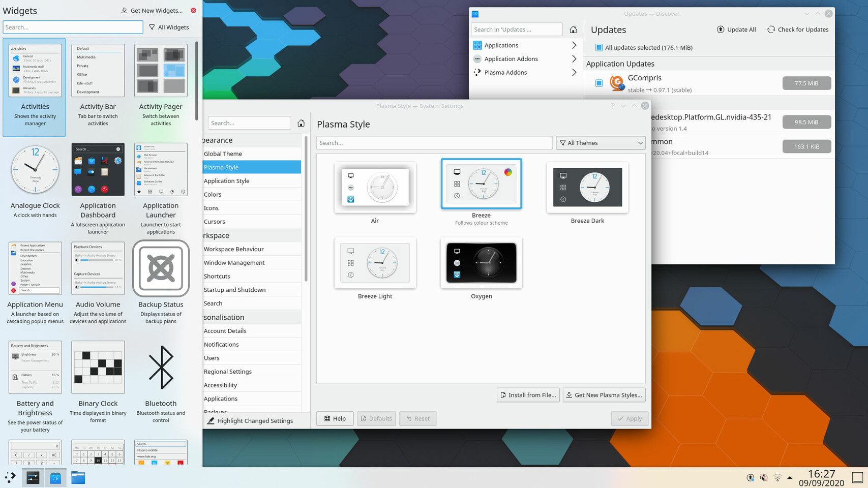The image size is (868, 488).
Task: Click home icon in System Settings sidebar
Action: point(301,123)
